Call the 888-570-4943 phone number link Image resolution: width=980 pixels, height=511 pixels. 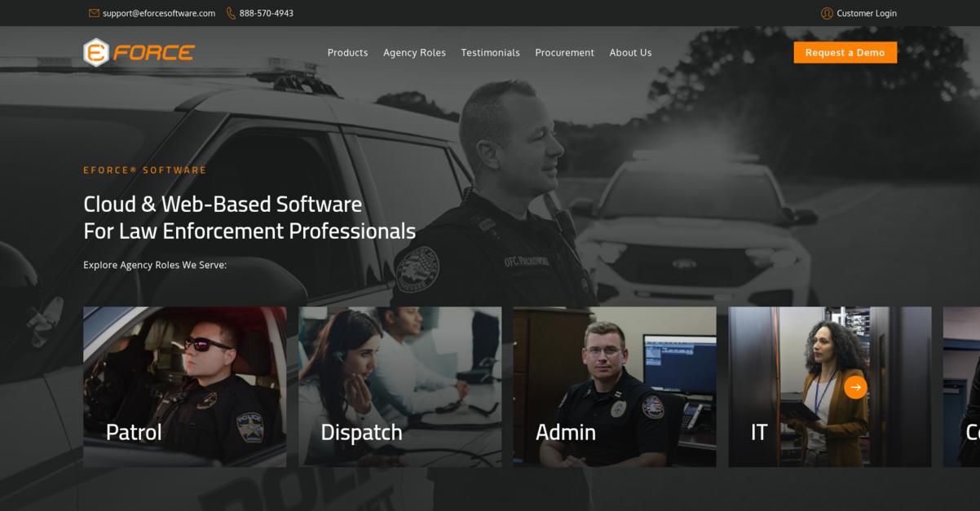click(x=267, y=13)
